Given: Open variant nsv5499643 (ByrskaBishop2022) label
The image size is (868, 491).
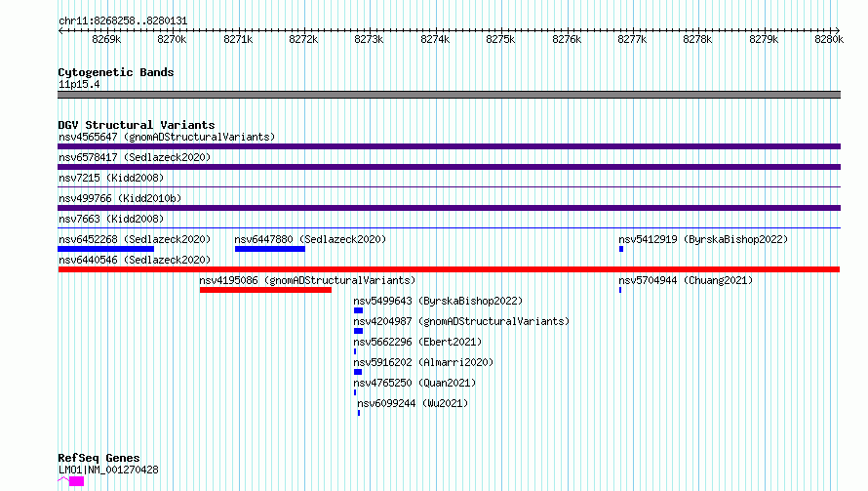Looking at the screenshot, I should point(438,301).
